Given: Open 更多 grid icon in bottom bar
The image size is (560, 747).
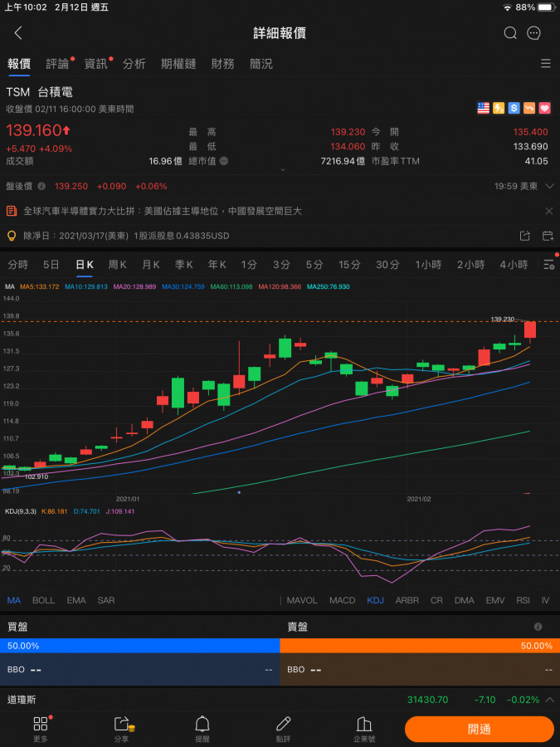Looking at the screenshot, I should pos(41,729).
